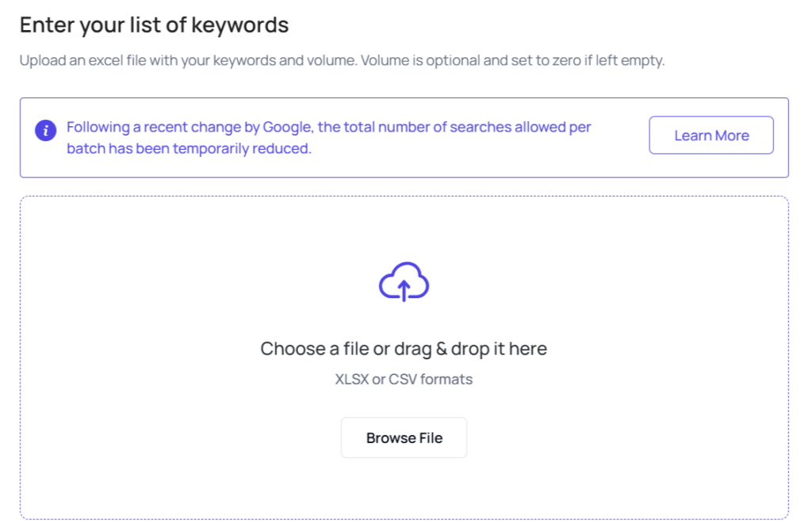Click the "Choose a file or drag & drop" text
This screenshot has height=524, width=812.
tap(404, 349)
